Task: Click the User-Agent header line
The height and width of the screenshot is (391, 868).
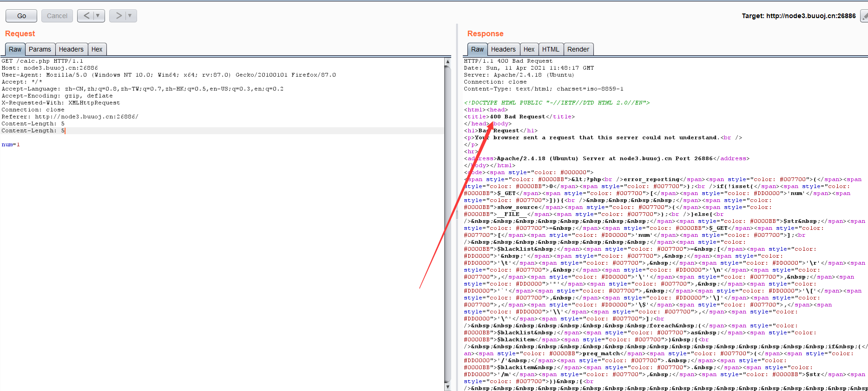Action: (x=169, y=75)
